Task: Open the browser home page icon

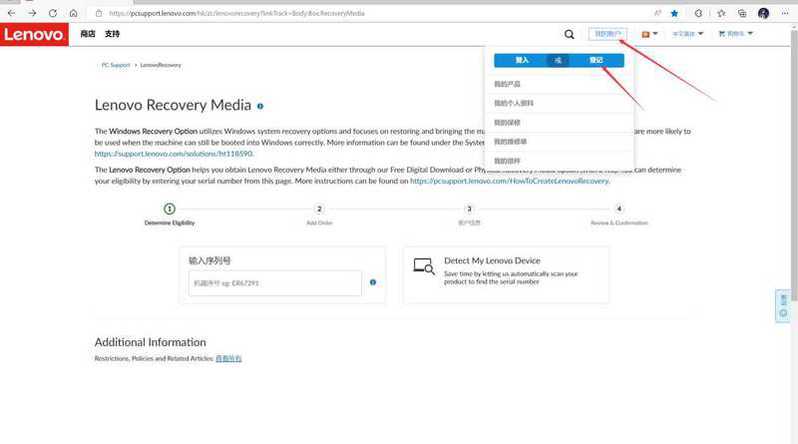Action: click(x=73, y=13)
